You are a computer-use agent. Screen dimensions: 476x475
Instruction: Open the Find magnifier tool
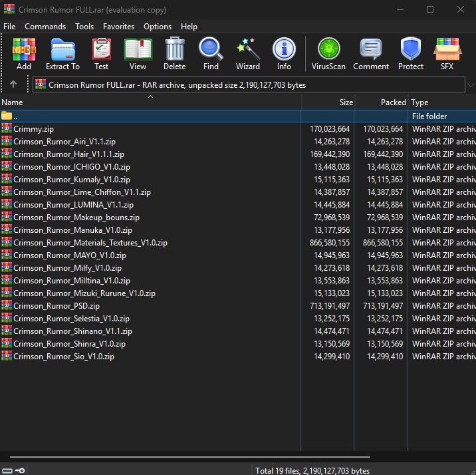click(211, 54)
